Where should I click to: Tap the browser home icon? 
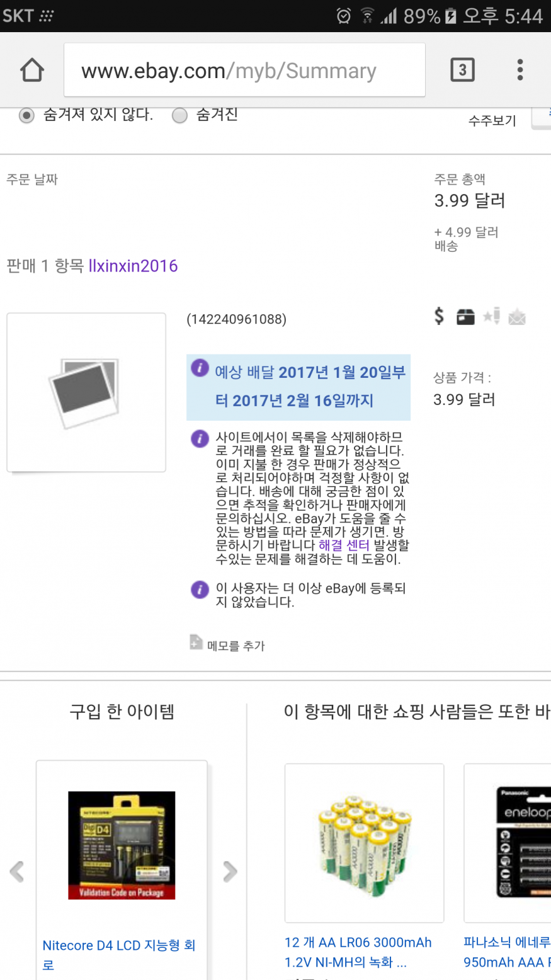(32, 70)
